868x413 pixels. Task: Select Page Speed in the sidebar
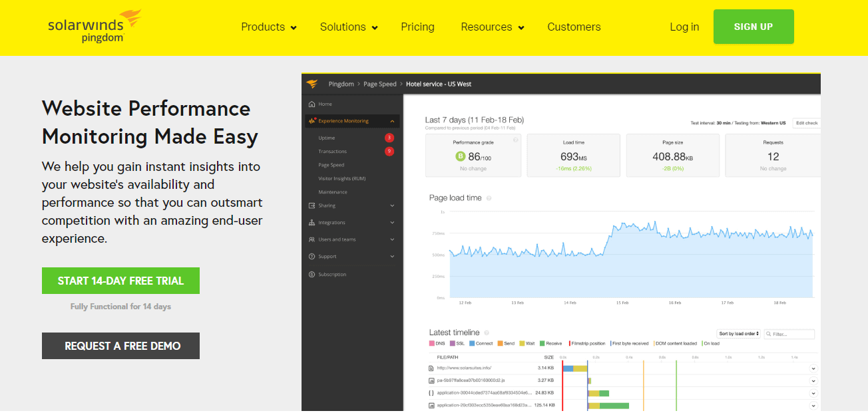(x=331, y=165)
